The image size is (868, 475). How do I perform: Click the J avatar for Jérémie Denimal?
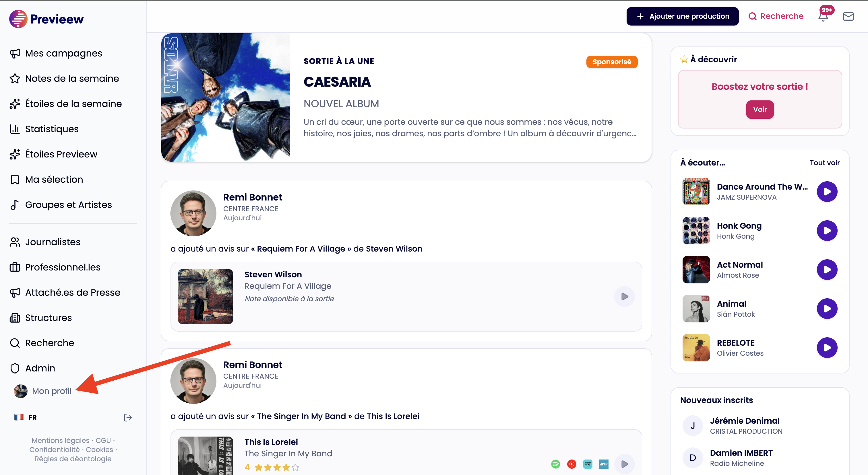coord(692,426)
